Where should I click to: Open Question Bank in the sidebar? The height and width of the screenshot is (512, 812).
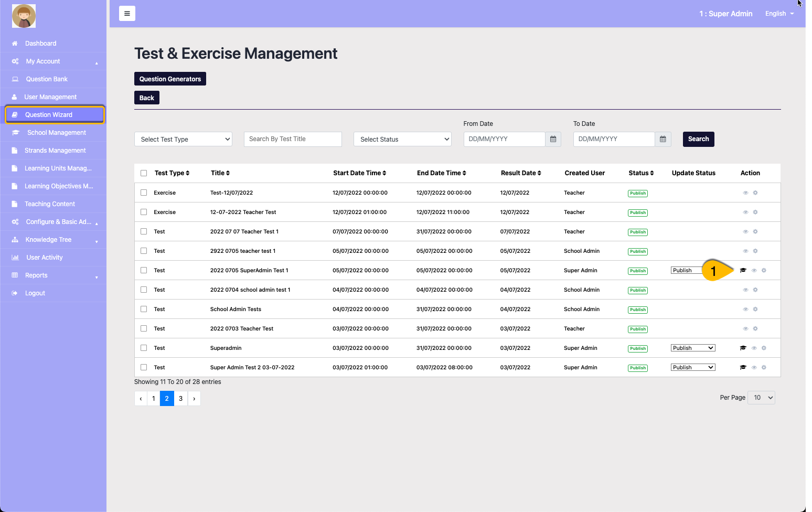click(54, 79)
